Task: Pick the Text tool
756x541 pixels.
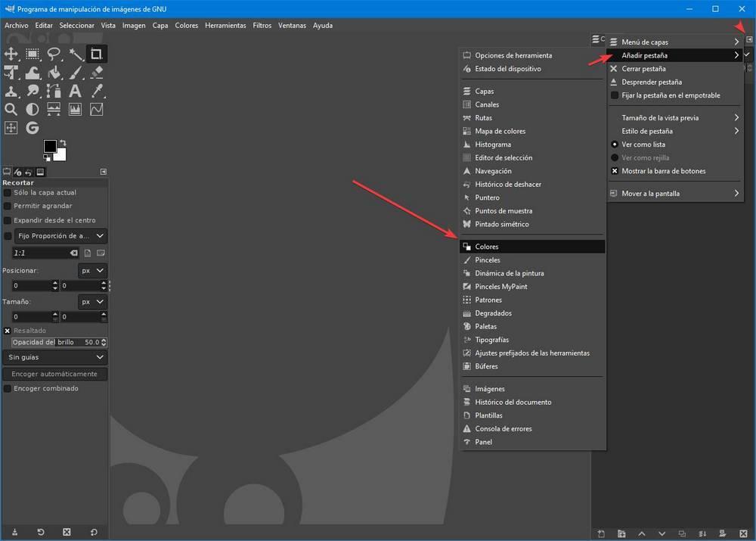Action: tap(75, 91)
